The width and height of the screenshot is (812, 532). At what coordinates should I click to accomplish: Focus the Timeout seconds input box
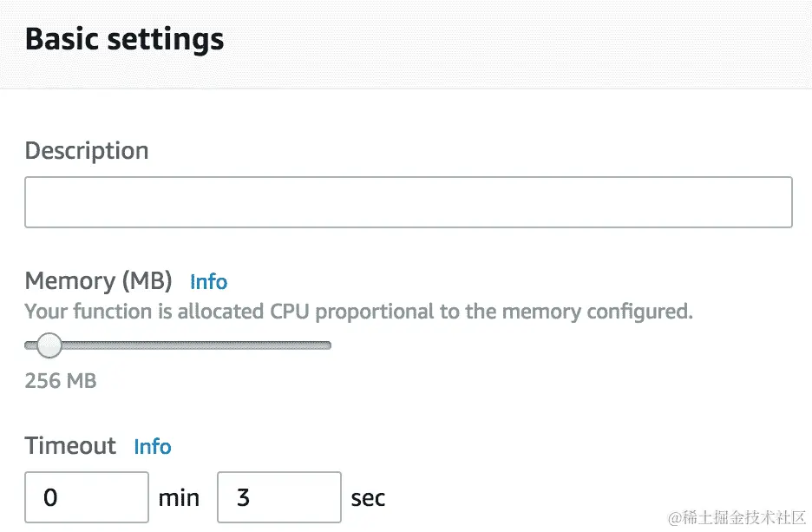[x=278, y=497]
